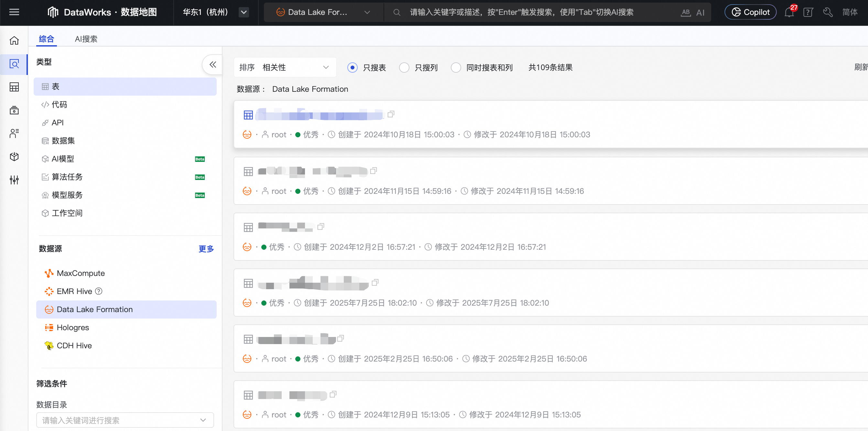Select the 代码 type item
868x431 pixels.
tap(59, 105)
